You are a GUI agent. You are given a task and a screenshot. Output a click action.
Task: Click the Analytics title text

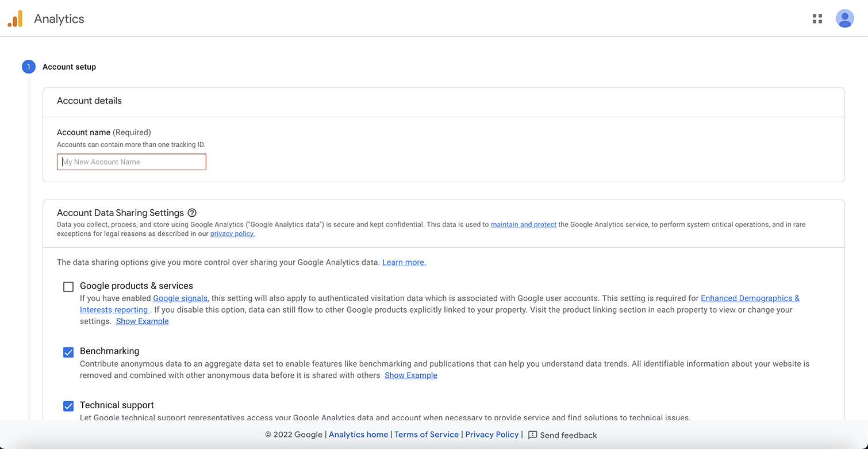59,19
